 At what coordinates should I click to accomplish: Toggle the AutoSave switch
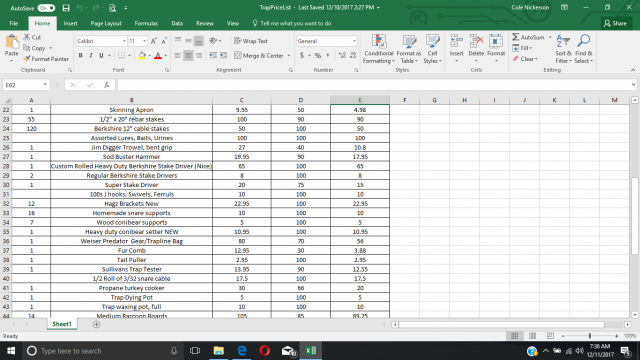coord(46,8)
